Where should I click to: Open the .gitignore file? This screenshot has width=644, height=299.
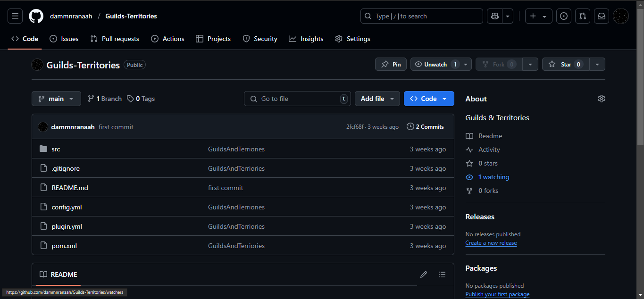[66, 168]
